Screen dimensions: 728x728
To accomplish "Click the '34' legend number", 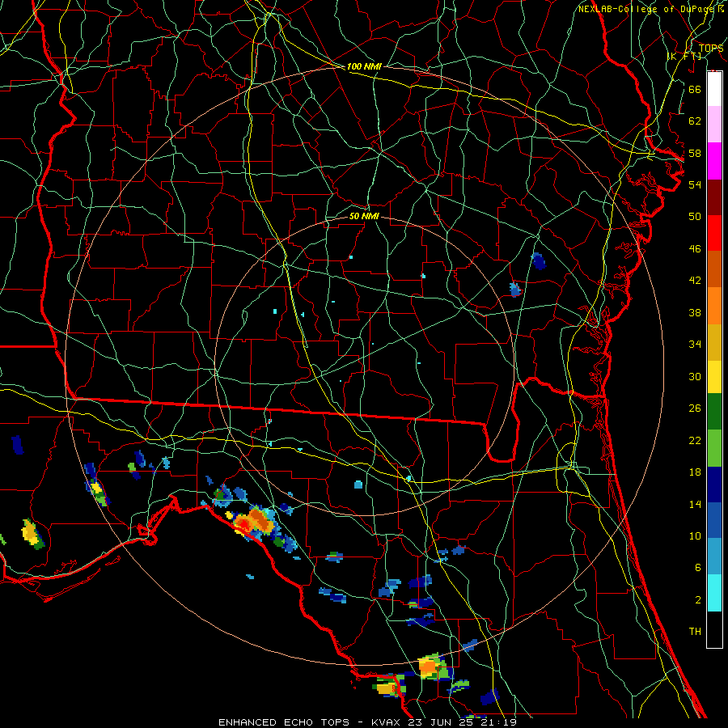I will [695, 345].
